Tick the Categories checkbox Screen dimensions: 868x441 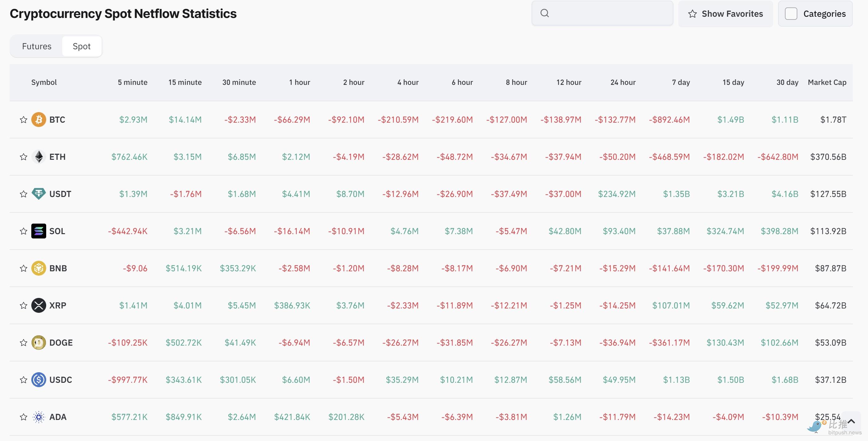791,13
